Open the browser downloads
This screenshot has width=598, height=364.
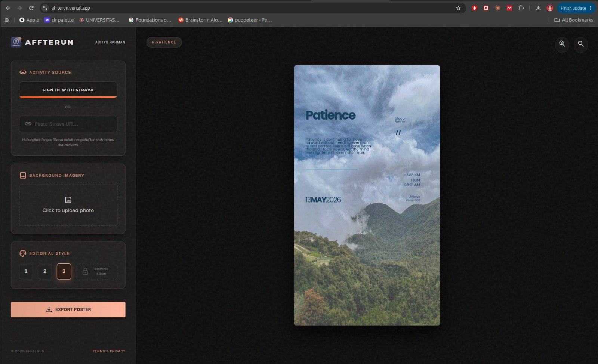point(538,8)
